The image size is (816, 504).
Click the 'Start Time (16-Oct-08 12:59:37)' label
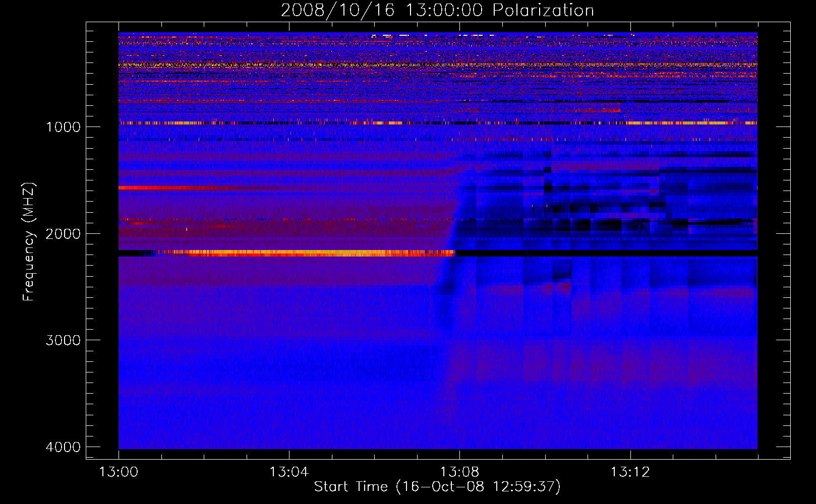click(437, 487)
